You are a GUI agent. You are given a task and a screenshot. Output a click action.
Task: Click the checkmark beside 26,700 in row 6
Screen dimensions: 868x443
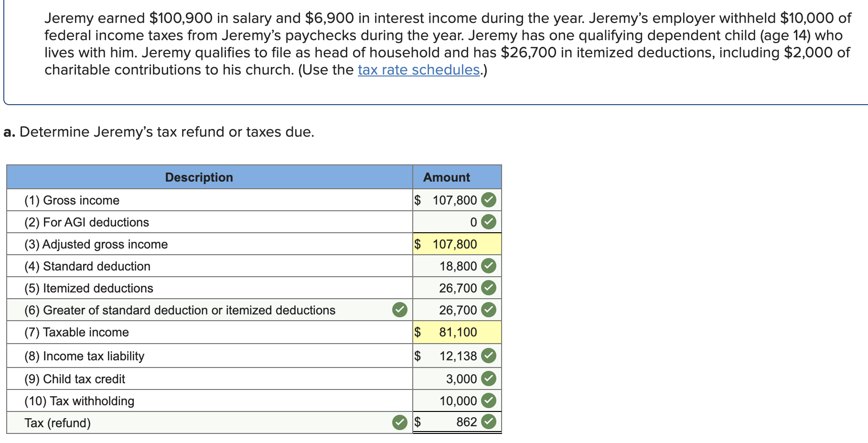click(x=489, y=310)
